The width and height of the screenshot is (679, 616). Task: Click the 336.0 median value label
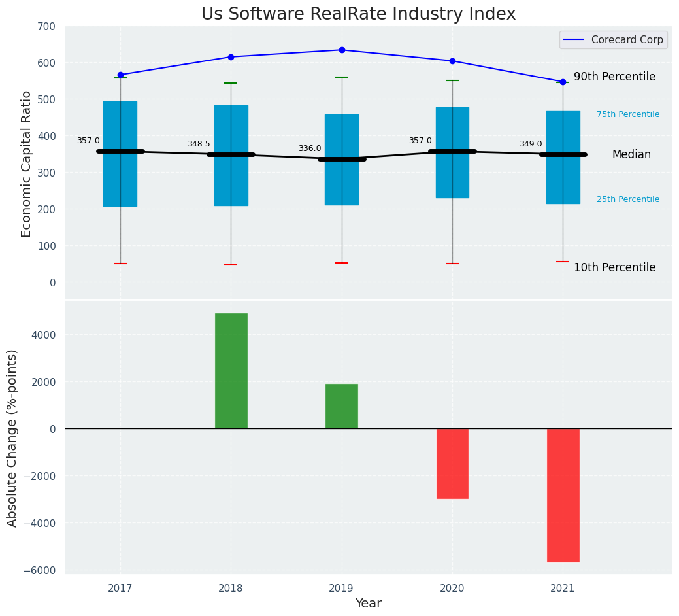(x=310, y=148)
